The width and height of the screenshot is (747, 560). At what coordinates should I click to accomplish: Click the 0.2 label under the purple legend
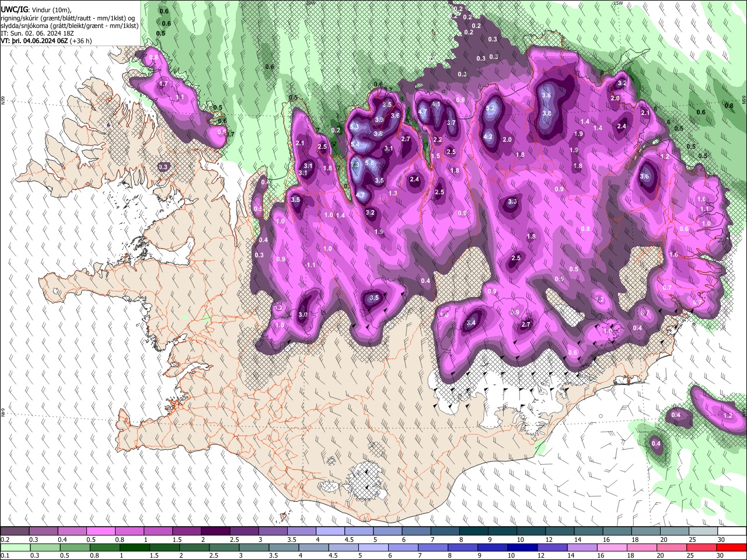(x=4, y=540)
